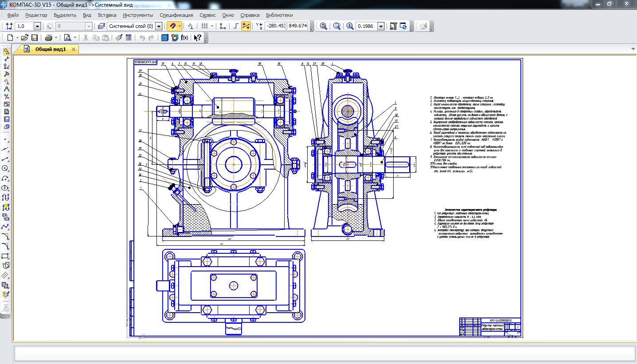Select the Rectangle drawing tool

click(6, 256)
